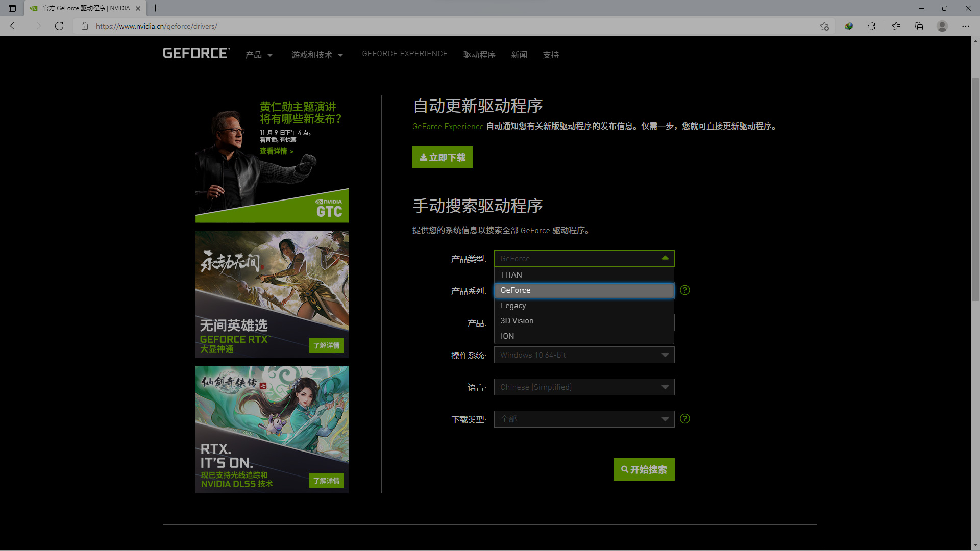
Task: Open the 驱动程序 nav menu item
Action: [479, 55]
